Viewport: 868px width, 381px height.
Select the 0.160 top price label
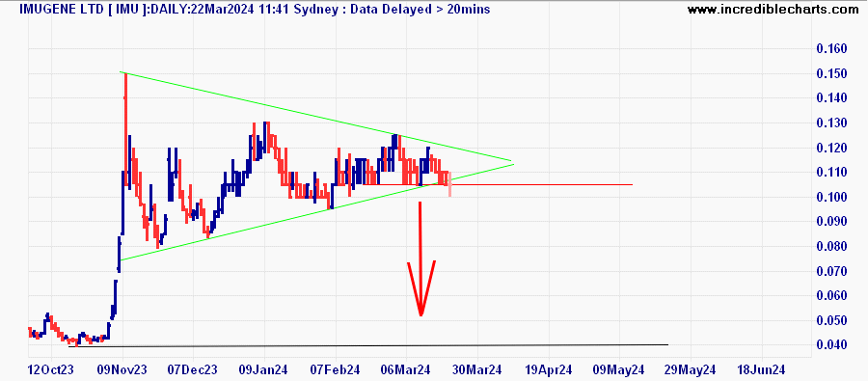[831, 49]
